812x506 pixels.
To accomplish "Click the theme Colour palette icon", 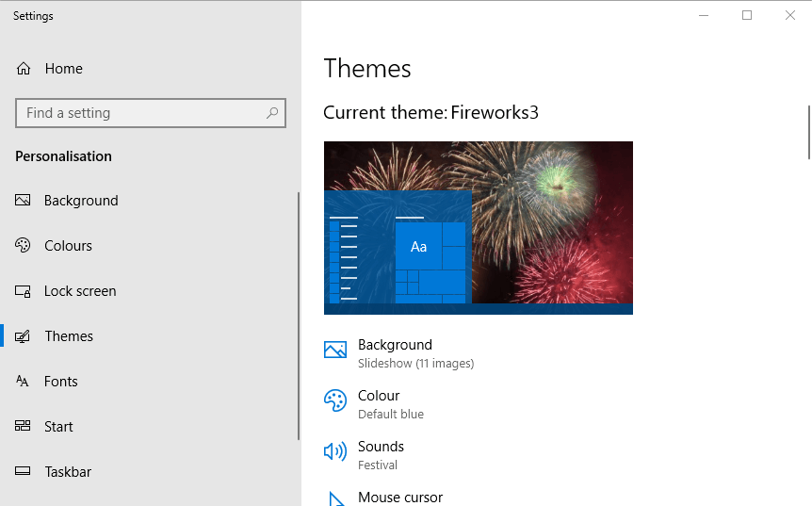I will click(334, 401).
